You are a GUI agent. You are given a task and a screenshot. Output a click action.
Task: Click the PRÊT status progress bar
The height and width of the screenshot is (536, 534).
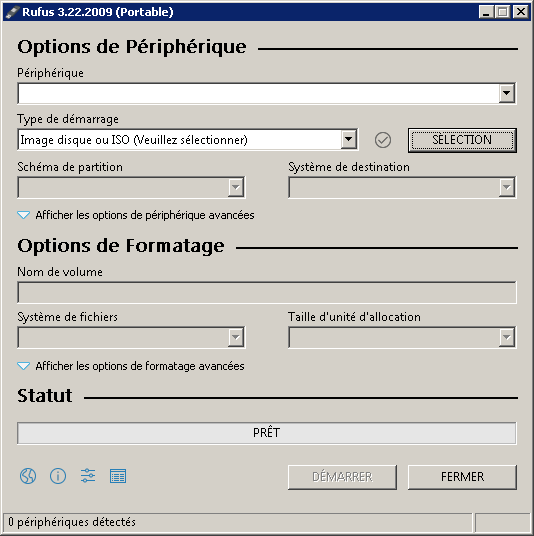[267, 433]
